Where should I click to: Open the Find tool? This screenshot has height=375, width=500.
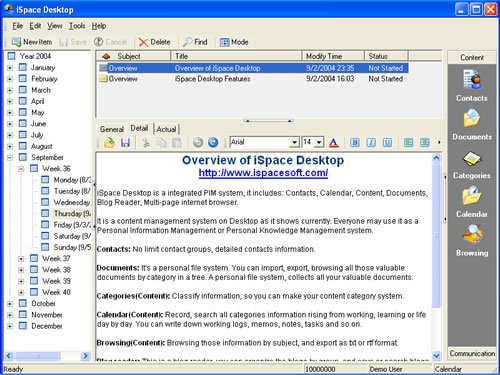tap(195, 42)
